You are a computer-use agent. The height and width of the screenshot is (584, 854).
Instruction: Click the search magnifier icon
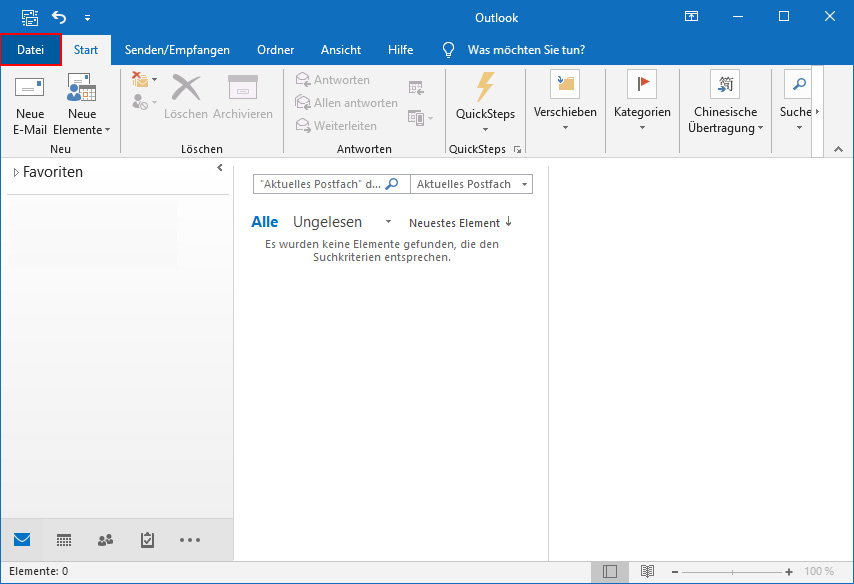point(392,184)
